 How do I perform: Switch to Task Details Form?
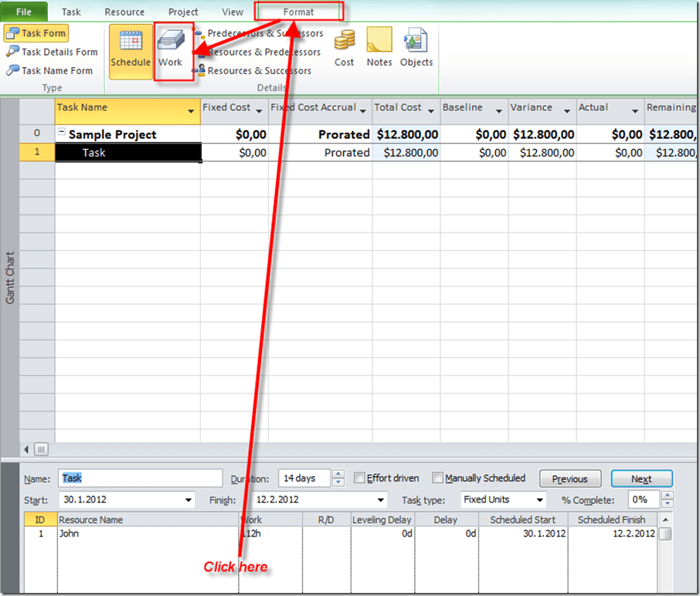click(x=52, y=52)
